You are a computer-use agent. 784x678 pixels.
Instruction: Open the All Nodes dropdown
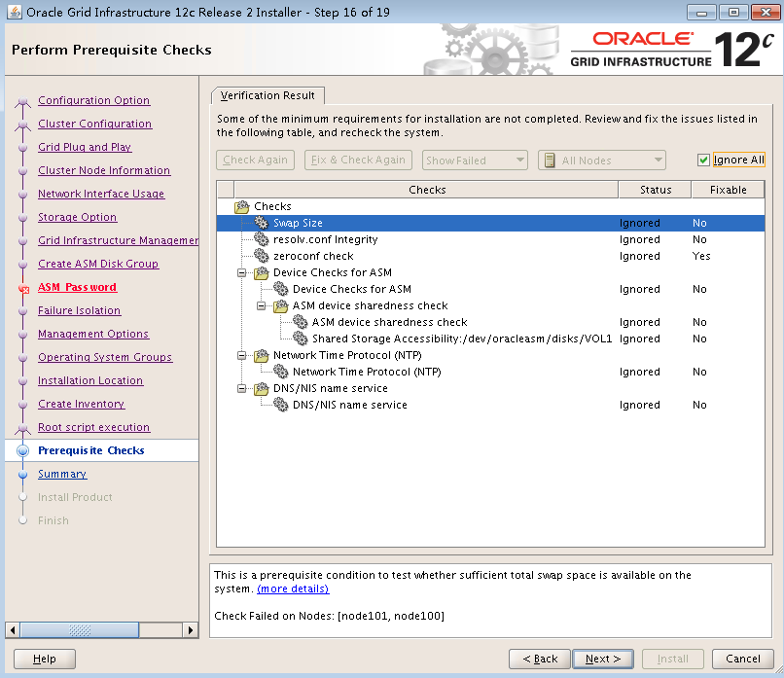(601, 160)
